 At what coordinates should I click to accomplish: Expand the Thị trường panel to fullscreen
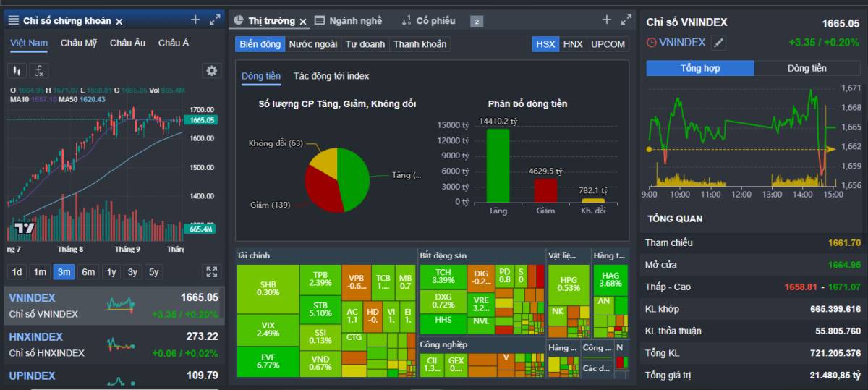(x=626, y=20)
